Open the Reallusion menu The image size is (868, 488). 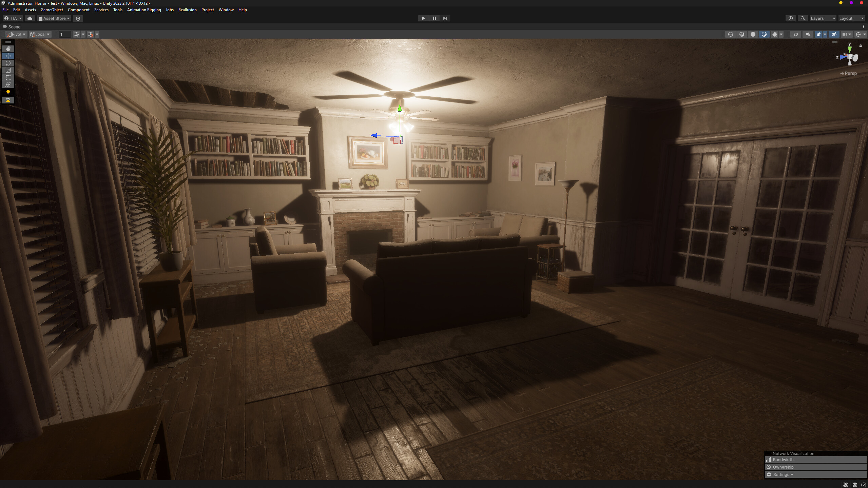tap(187, 9)
